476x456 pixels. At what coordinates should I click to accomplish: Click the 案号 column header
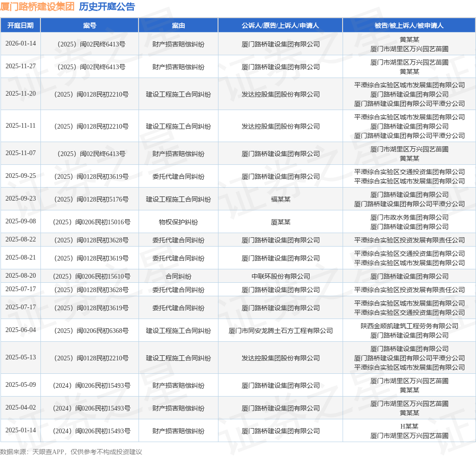click(90, 26)
